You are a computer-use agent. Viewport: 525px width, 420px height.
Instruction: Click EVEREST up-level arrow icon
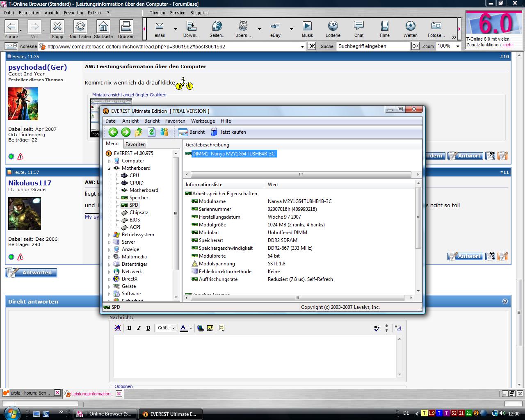click(139, 132)
